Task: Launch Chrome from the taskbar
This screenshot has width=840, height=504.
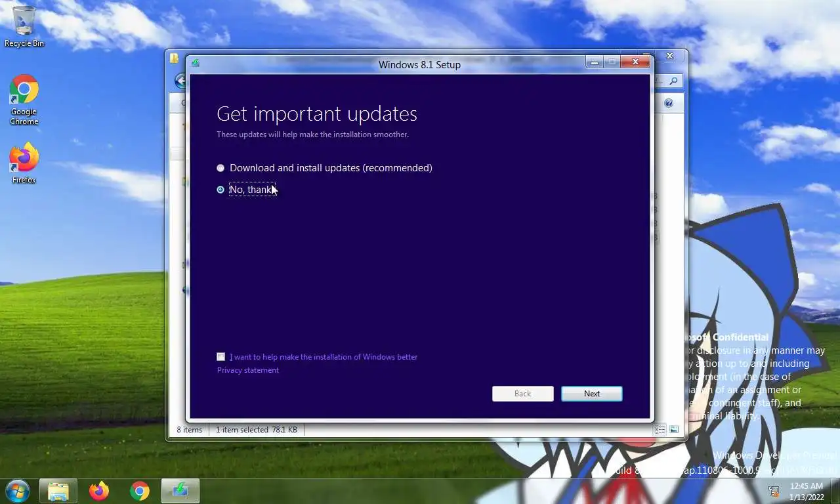Action: (139, 491)
